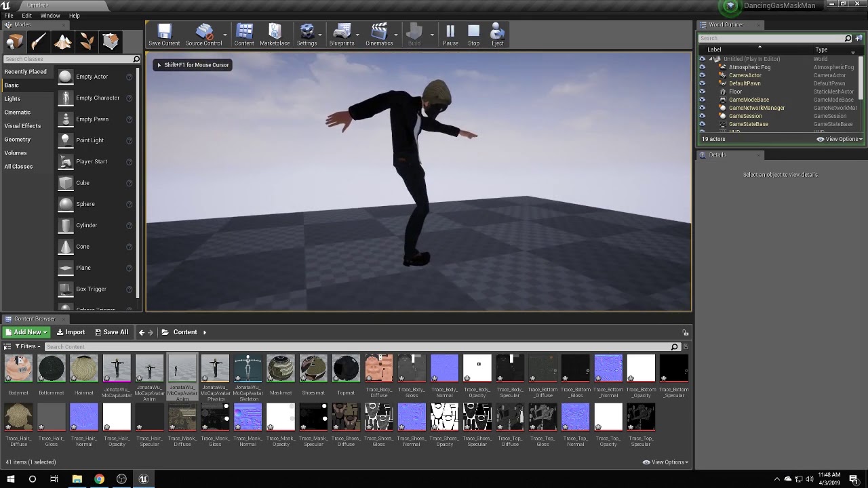Click the Cylinder placement icon
The height and width of the screenshot is (488, 868).
pyautogui.click(x=65, y=225)
